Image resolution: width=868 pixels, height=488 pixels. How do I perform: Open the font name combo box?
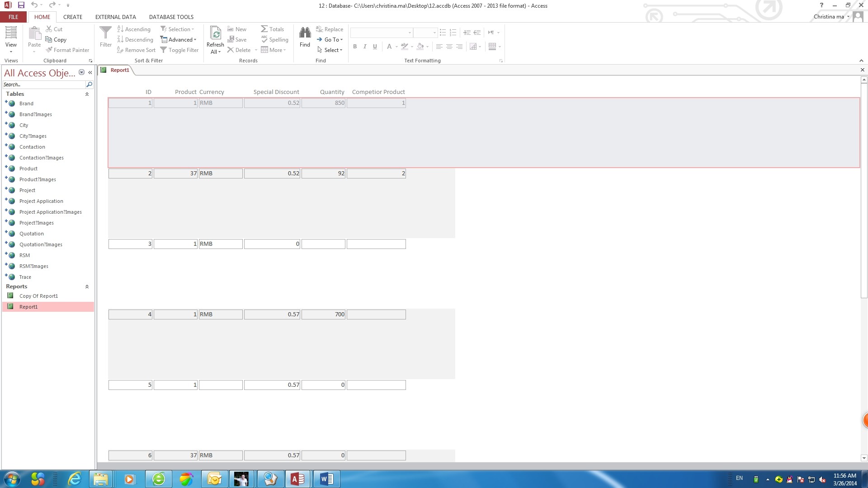point(382,33)
